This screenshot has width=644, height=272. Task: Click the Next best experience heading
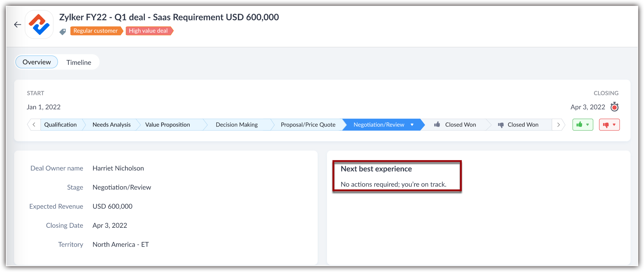click(x=376, y=169)
